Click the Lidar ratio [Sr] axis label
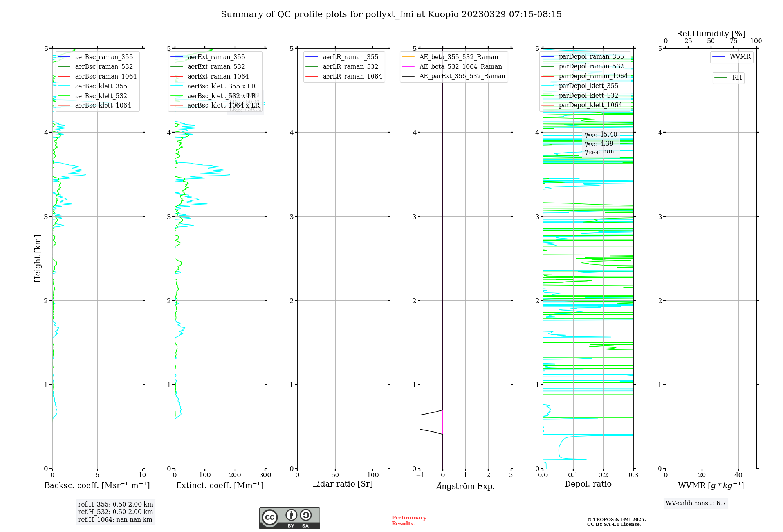This screenshot has height=532, width=783. pos(343,484)
